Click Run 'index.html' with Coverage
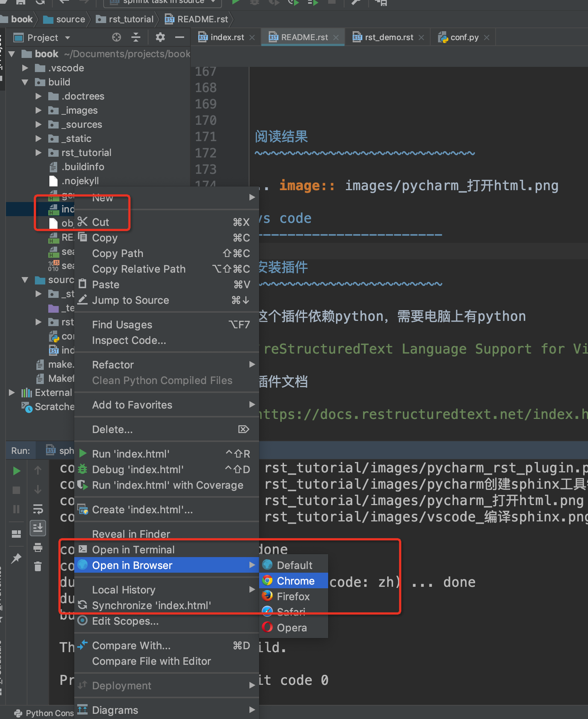The height and width of the screenshot is (719, 588). [166, 485]
